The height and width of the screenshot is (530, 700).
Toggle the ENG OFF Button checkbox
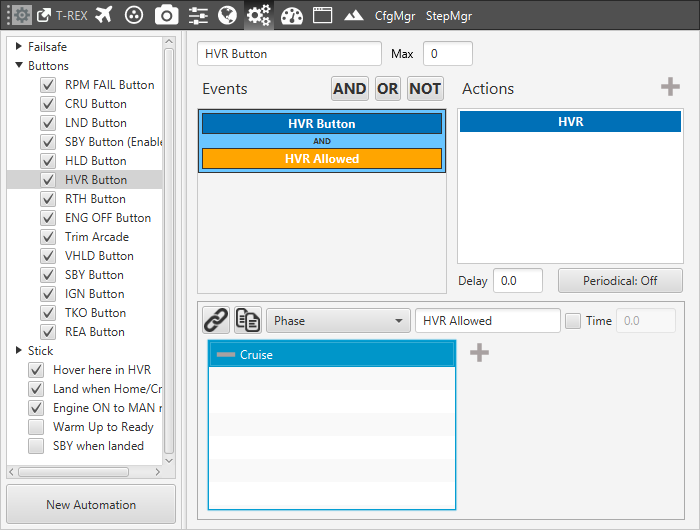pos(48,218)
